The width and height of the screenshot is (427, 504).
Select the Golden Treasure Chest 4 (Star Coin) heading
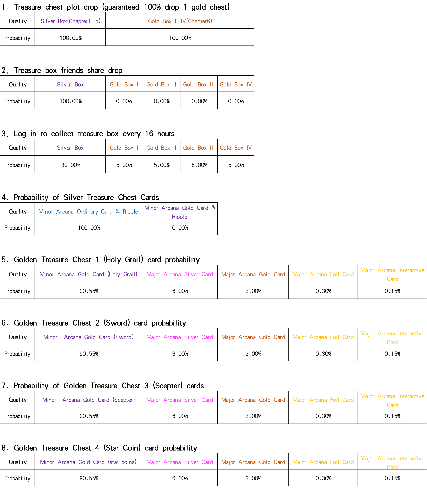click(99, 448)
